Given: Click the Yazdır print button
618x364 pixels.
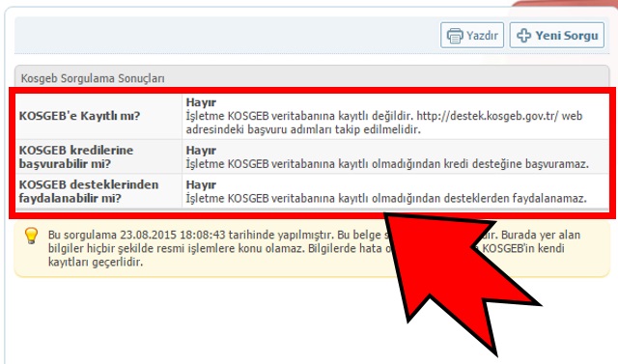Looking at the screenshot, I should tap(472, 36).
